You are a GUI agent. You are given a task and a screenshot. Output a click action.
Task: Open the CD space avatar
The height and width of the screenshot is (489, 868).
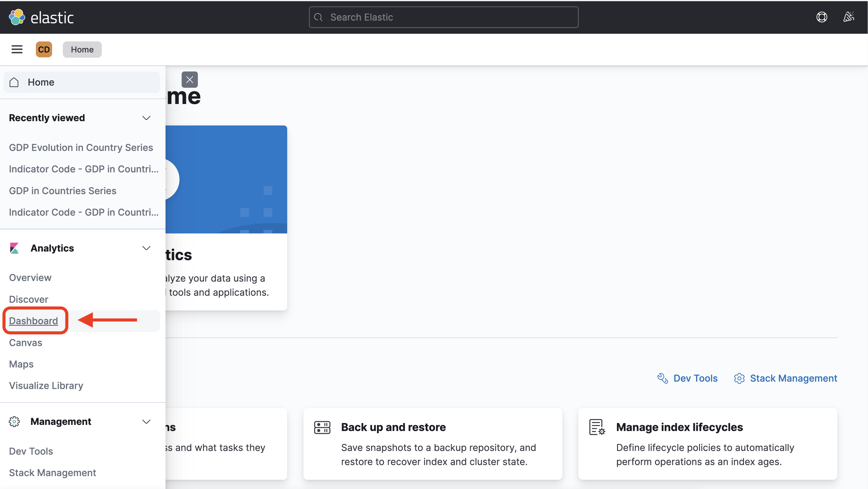[44, 50]
